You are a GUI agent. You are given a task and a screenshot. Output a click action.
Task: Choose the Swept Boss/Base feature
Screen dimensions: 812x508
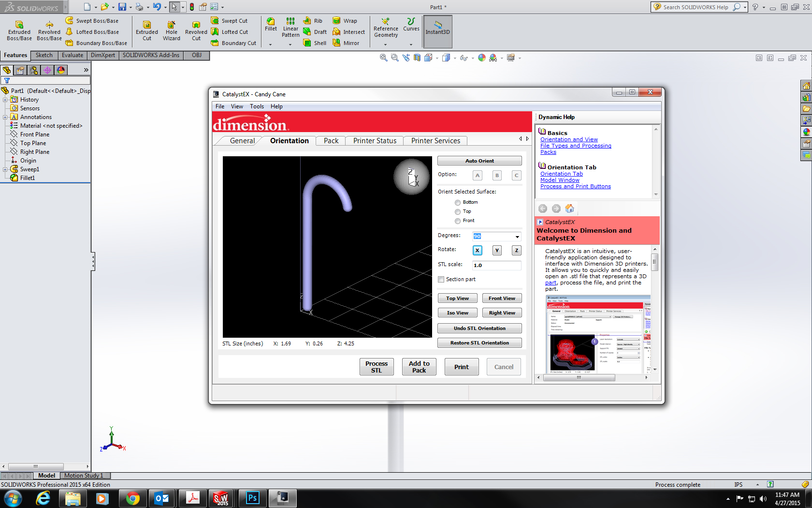tap(92, 21)
